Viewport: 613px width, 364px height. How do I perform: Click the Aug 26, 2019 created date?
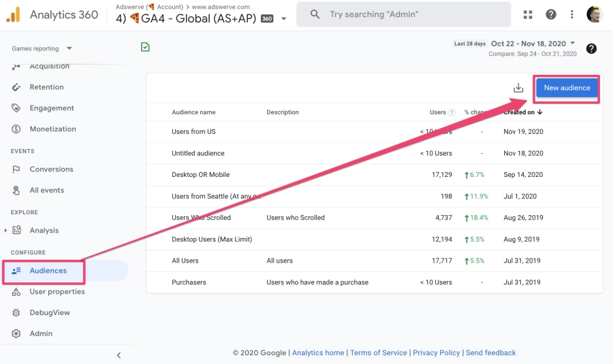(x=523, y=218)
